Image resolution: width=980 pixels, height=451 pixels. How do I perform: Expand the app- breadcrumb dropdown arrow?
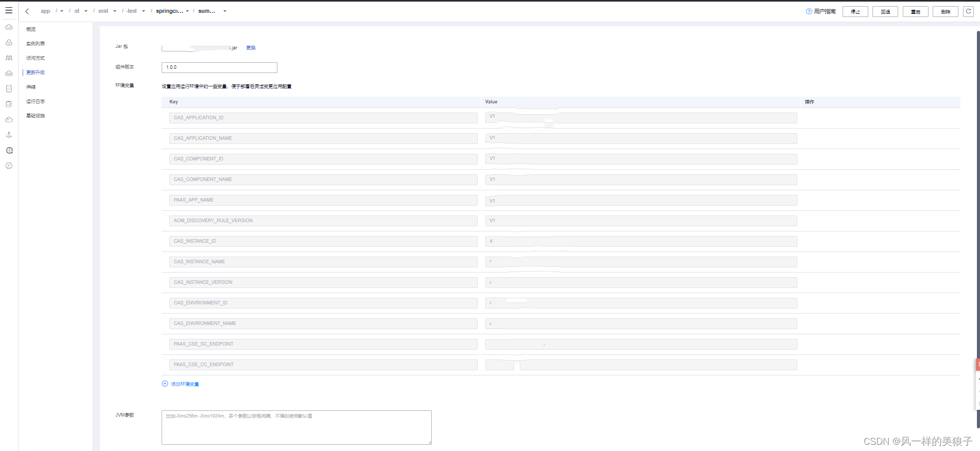(x=62, y=11)
